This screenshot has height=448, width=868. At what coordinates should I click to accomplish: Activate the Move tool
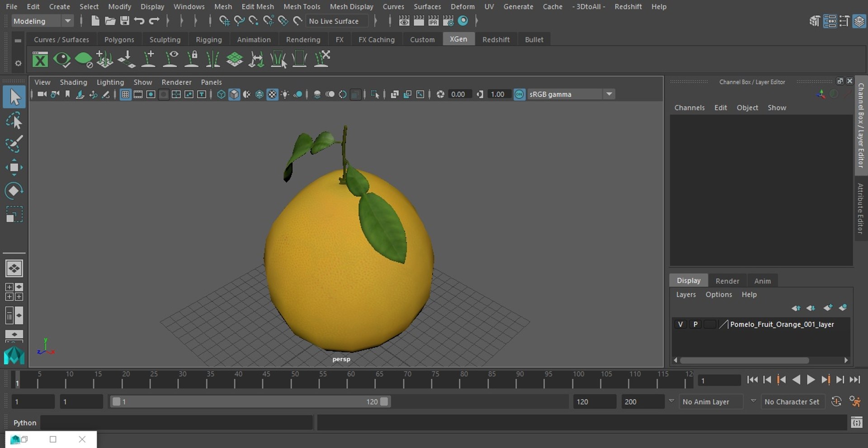pyautogui.click(x=14, y=167)
